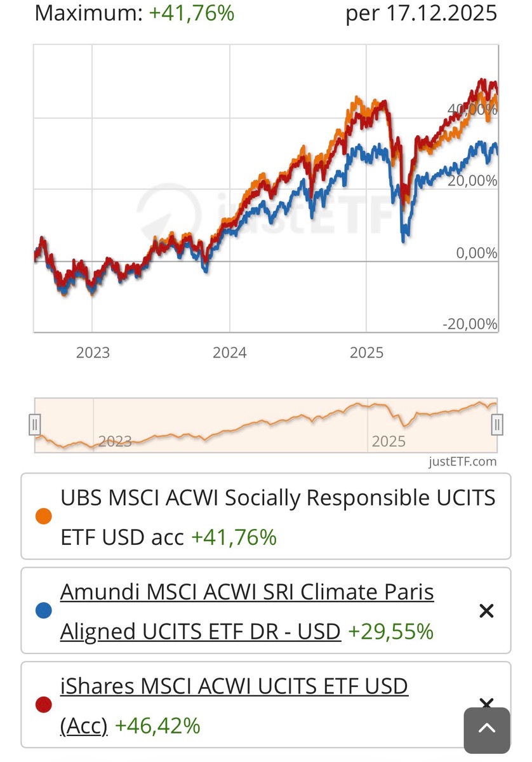Open the iShares MSCI ACWI UCITS link
This screenshot has width=532, height=762.
point(234,686)
